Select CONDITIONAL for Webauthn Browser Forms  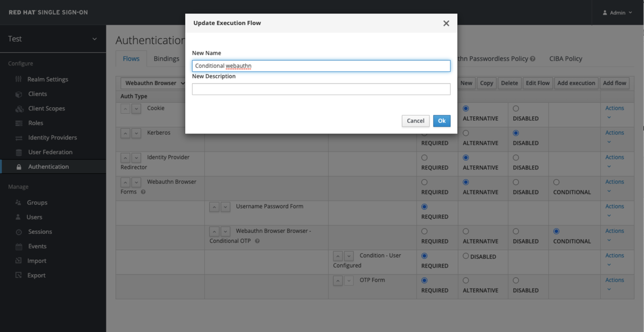coord(557,182)
